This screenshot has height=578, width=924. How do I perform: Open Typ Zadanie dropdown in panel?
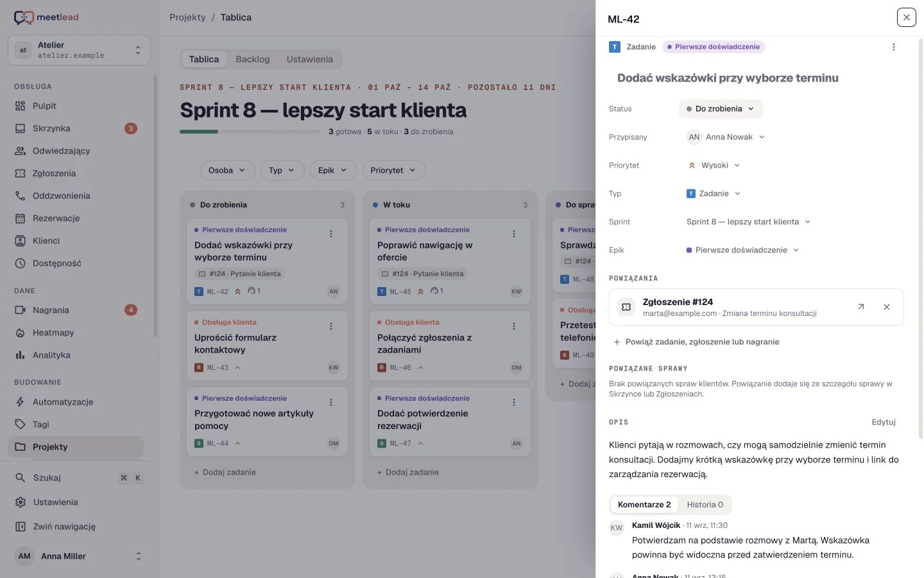tap(714, 193)
